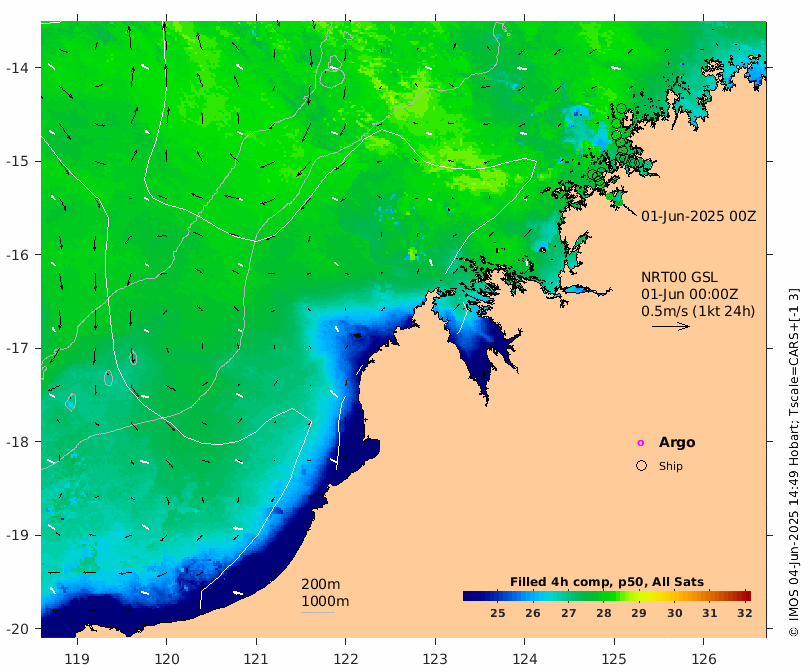Click the latitude label -15
Image resolution: width=810 pixels, height=672 pixels.
(x=17, y=161)
